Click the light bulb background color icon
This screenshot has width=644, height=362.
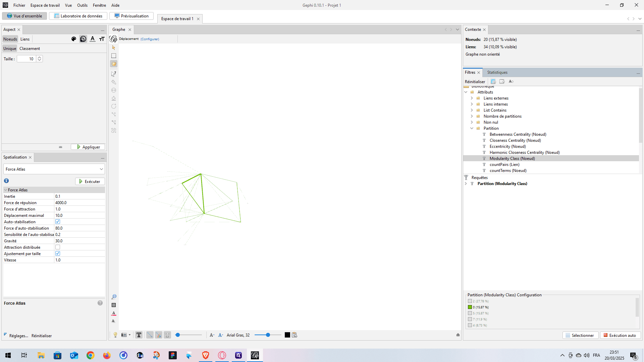pyautogui.click(x=115, y=335)
